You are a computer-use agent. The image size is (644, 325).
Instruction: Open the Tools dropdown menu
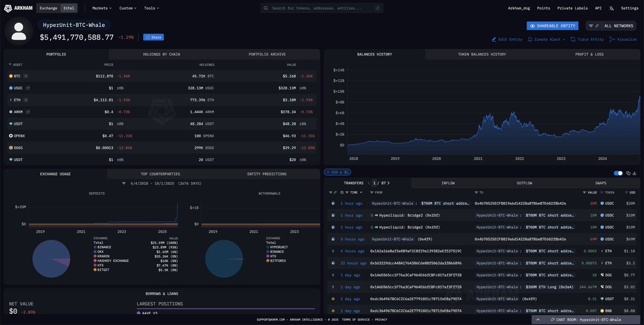[152, 8]
